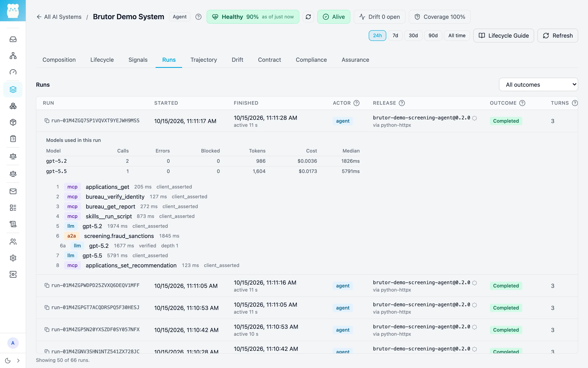588x368 pixels.
Task: Click the Alive status badge
Action: (x=334, y=17)
